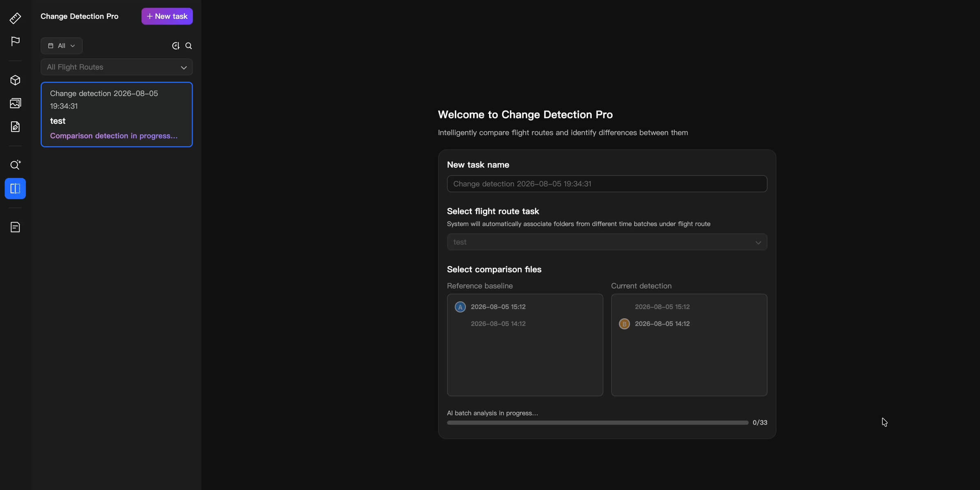Screen dimensions: 980x490
Task: Select the split compare change detection icon
Action: 15,188
